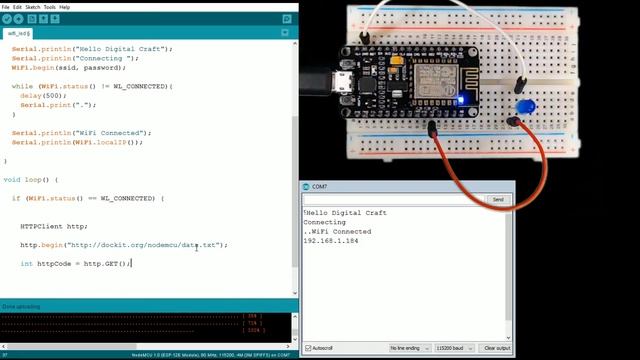This screenshot has width=640, height=360.
Task: Click the 'int httpCode = http.GET()' line
Action: 75,264
